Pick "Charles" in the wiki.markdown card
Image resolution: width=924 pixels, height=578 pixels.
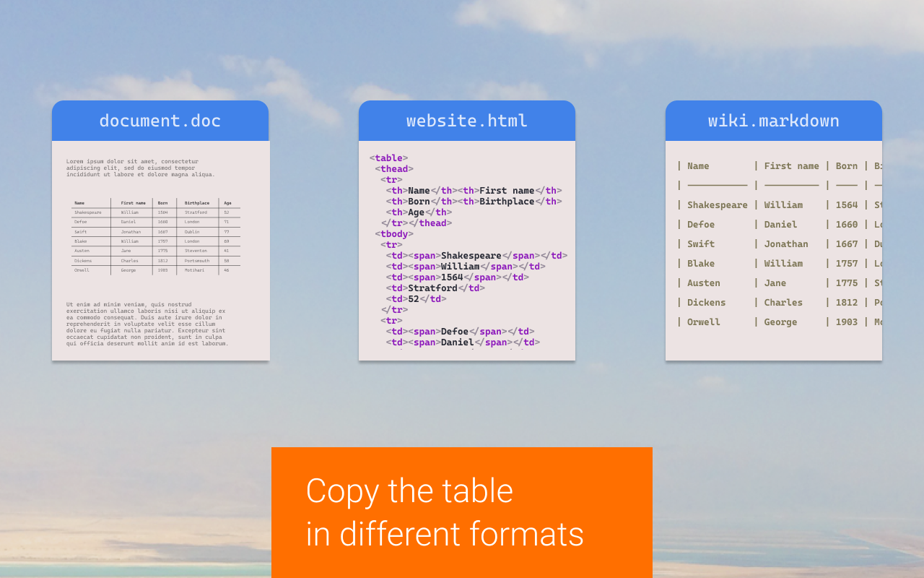783,303
